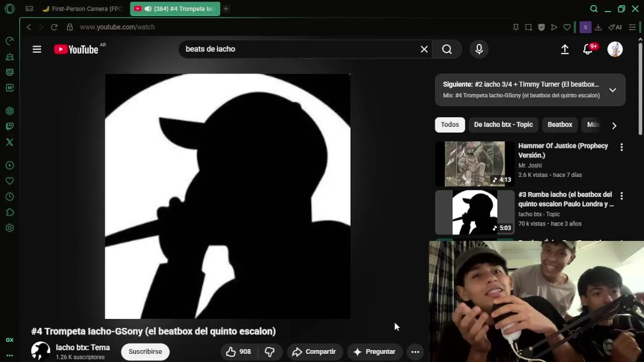
Task: Click the GX icon at sidebar bottom
Action: point(10,340)
